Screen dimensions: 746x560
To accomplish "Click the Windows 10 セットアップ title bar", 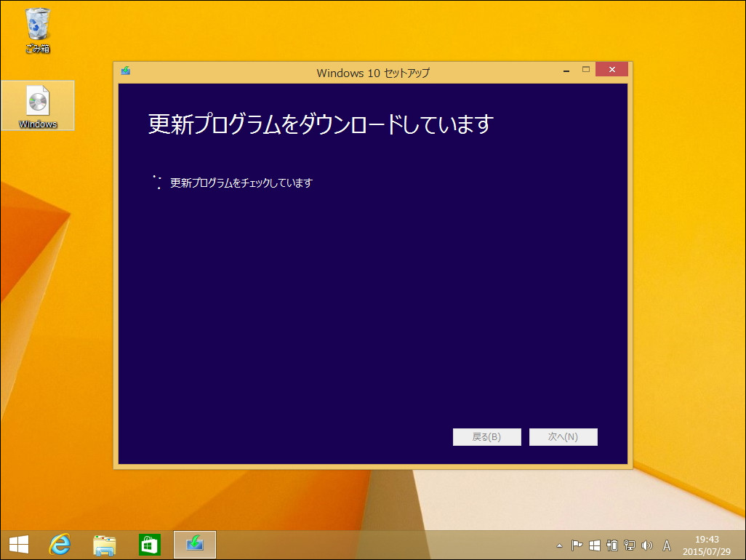I will click(x=373, y=73).
